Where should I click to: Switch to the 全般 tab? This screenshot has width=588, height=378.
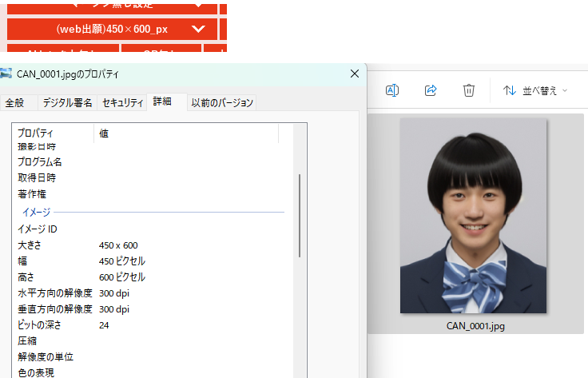[15, 102]
